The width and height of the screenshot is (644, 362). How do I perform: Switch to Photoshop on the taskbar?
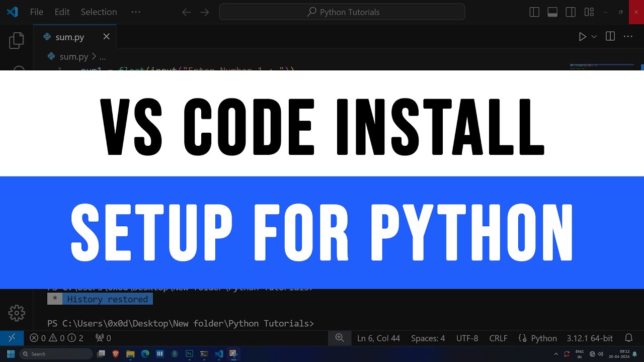tap(189, 354)
